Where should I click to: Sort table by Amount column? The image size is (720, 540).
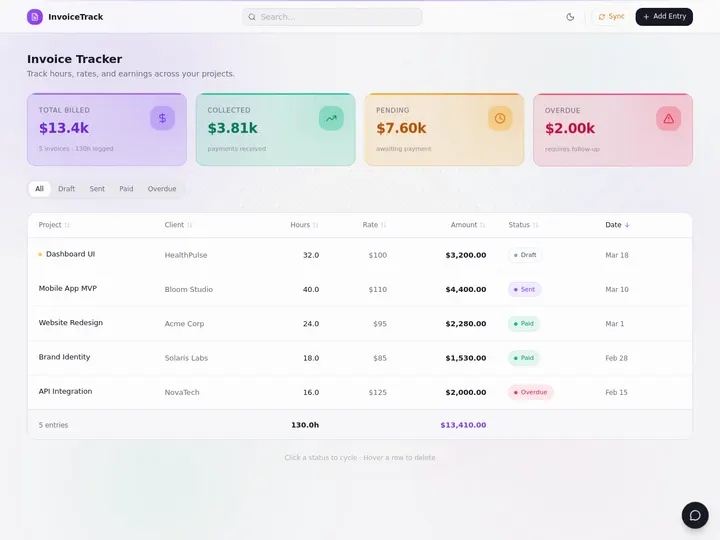pos(468,225)
